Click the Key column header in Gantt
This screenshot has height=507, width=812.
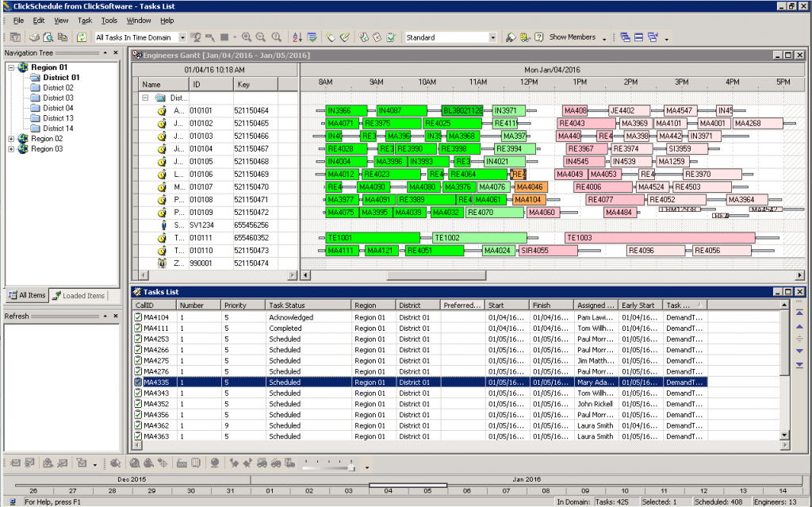point(255,84)
